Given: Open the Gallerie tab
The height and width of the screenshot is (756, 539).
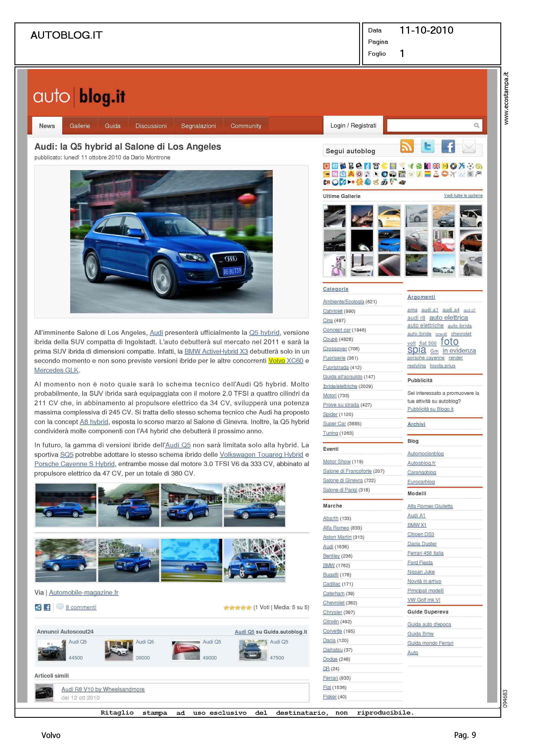Looking at the screenshot, I should [x=80, y=126].
